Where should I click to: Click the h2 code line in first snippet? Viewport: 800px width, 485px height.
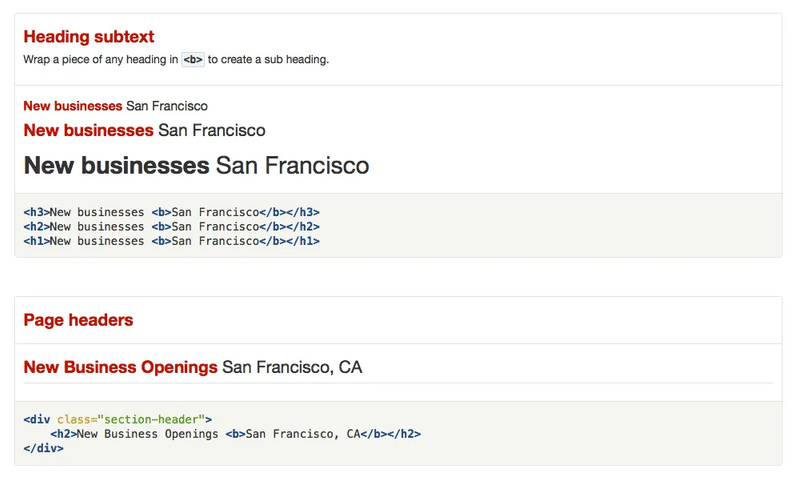click(171, 226)
